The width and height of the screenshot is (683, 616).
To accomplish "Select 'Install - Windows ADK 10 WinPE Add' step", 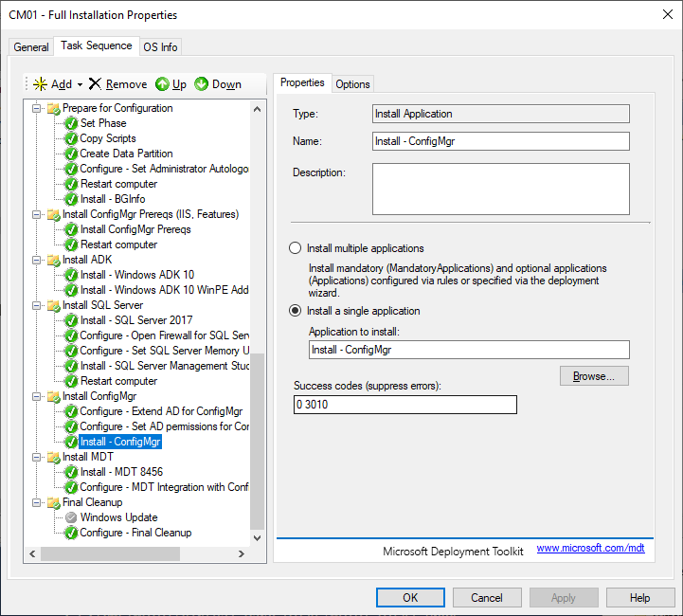I will pyautogui.click(x=164, y=290).
